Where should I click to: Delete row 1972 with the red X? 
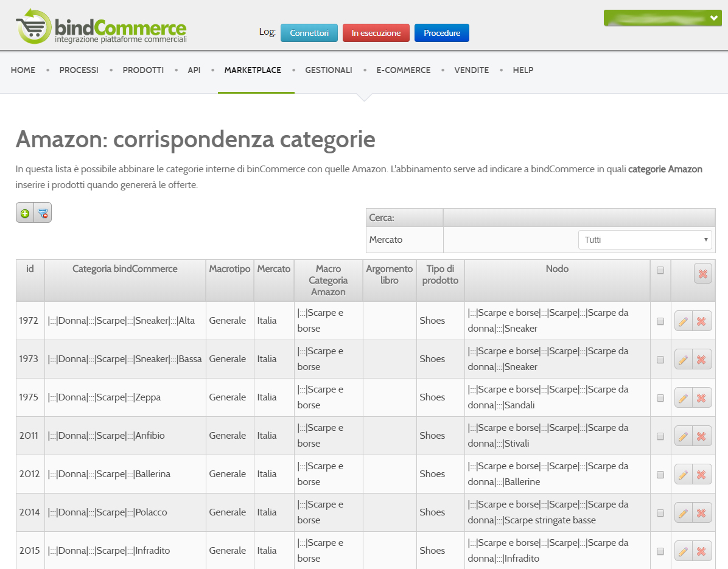[702, 321]
